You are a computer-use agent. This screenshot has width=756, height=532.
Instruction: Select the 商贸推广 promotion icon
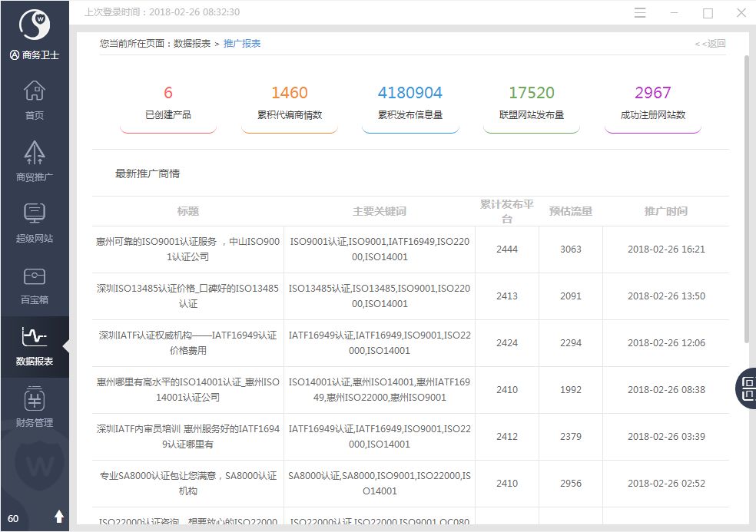point(35,158)
